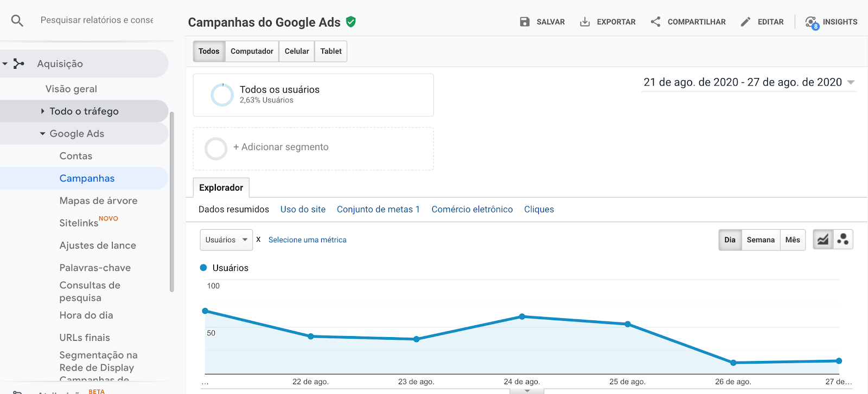Screen dimensions: 868x394
Task: Open Palavras-chave report
Action: tap(95, 268)
